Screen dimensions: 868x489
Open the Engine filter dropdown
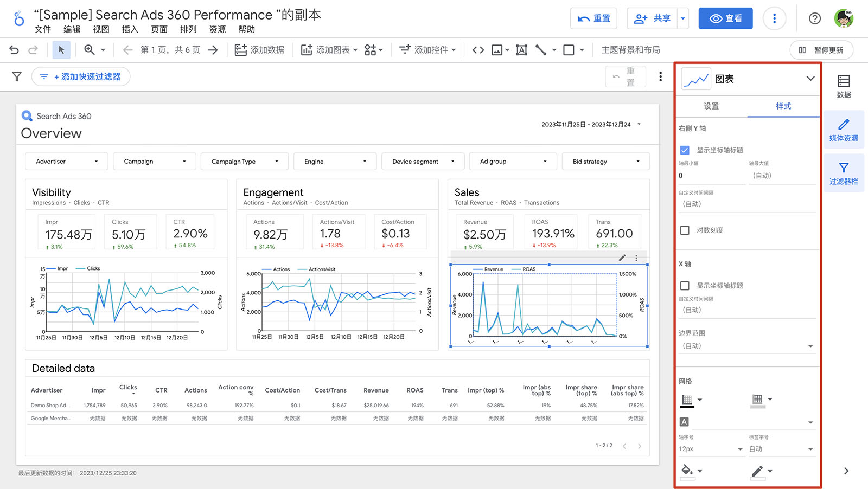pyautogui.click(x=335, y=162)
